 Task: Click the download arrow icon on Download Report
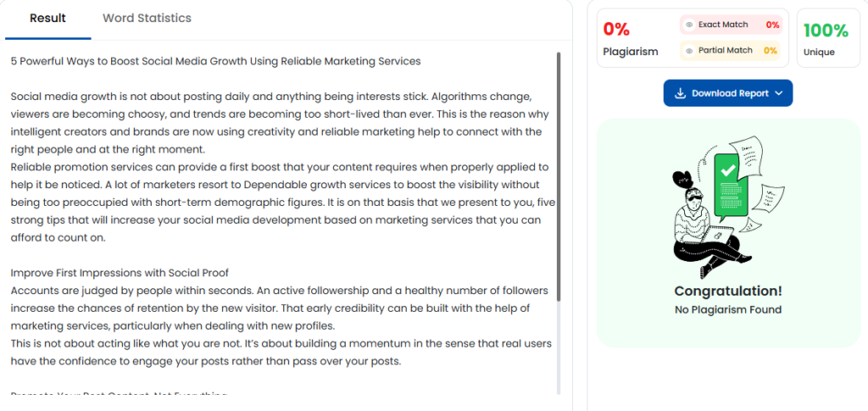tap(680, 93)
